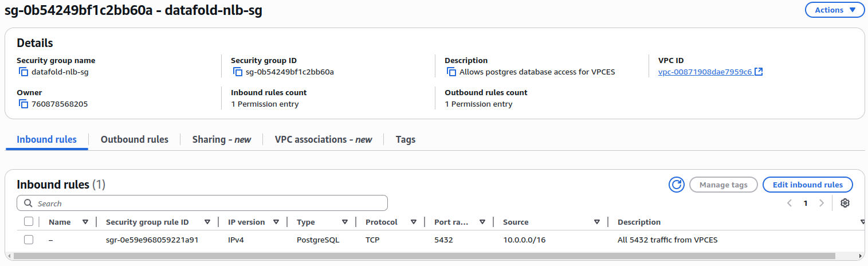Sort by Security group rule ID

tap(207, 222)
